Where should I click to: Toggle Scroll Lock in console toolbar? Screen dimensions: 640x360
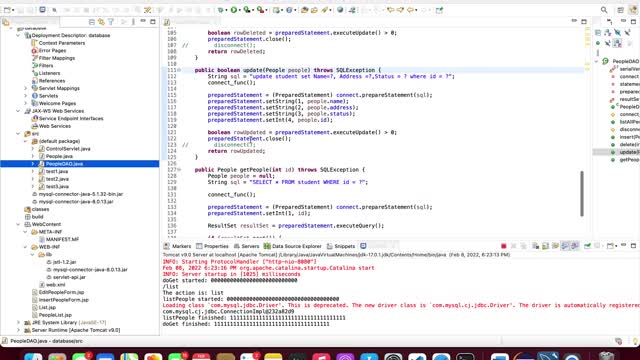click(545, 246)
